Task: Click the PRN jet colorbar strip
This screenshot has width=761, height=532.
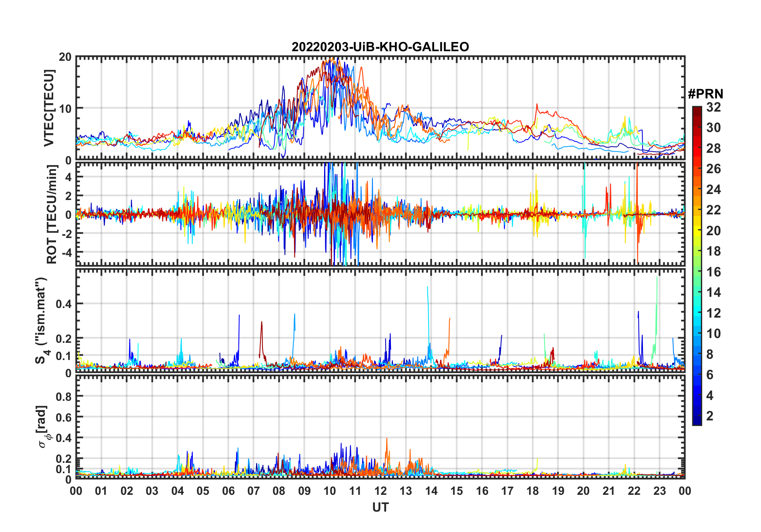Action: coord(697,266)
